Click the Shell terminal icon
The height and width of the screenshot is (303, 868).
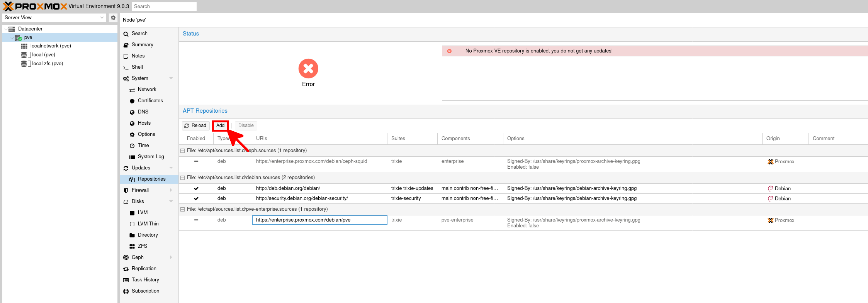point(126,68)
